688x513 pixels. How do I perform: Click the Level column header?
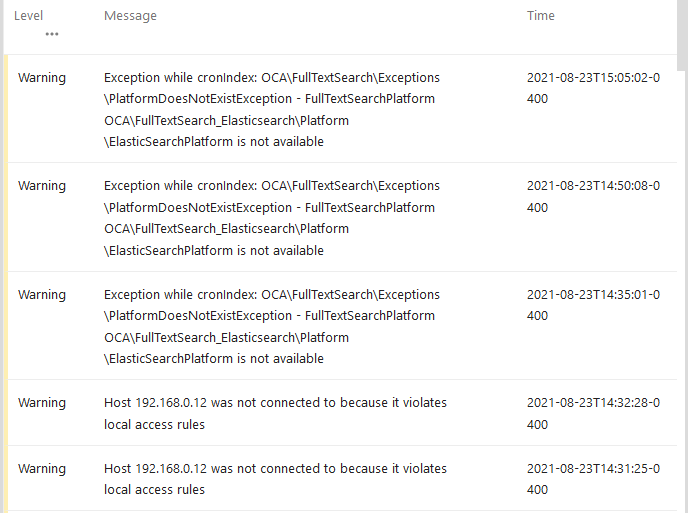29,16
